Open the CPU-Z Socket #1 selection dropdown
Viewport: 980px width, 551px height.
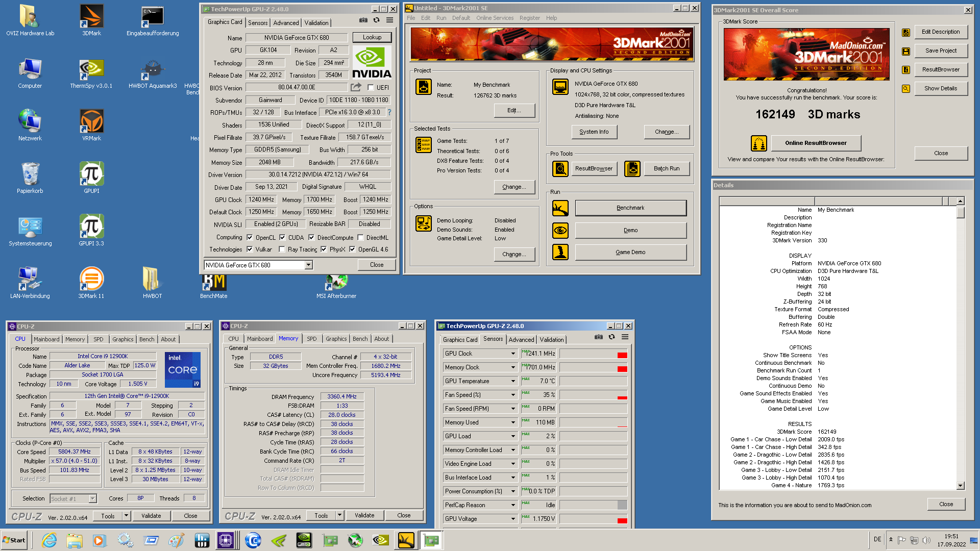tap(92, 498)
